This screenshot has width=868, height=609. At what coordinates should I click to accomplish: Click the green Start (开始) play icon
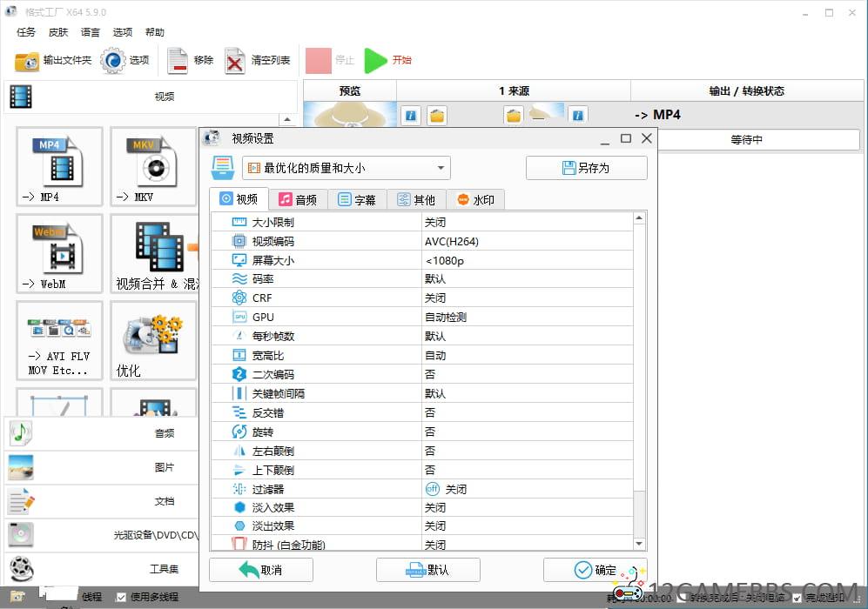coord(375,60)
